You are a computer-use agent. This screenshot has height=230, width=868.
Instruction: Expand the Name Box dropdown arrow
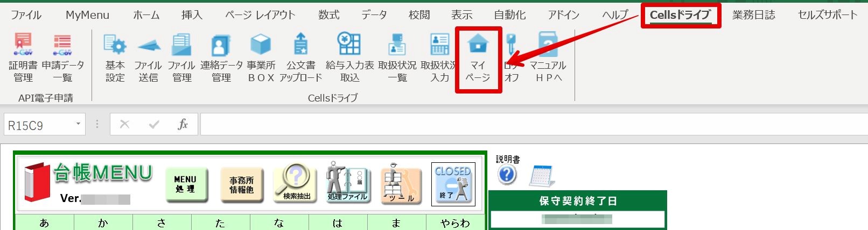click(78, 125)
